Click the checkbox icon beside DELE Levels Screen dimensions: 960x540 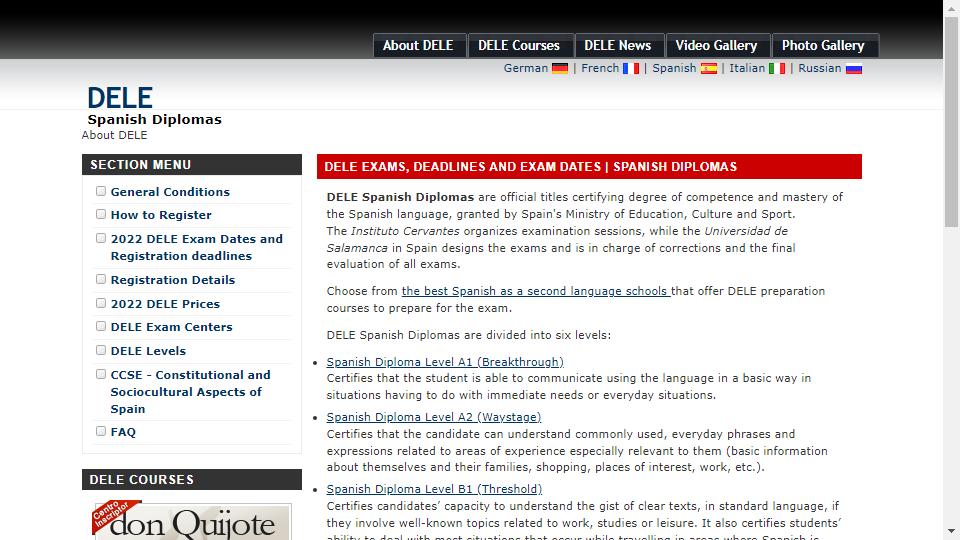[101, 350]
